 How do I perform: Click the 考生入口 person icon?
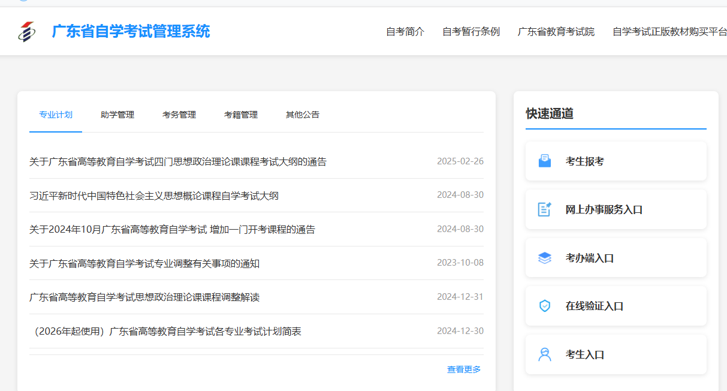tap(545, 354)
